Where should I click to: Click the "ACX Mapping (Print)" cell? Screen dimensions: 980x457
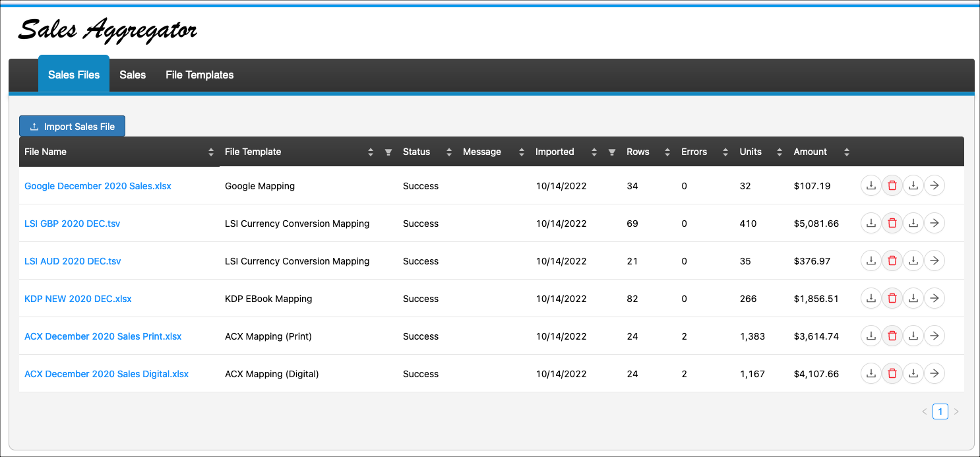pos(268,336)
